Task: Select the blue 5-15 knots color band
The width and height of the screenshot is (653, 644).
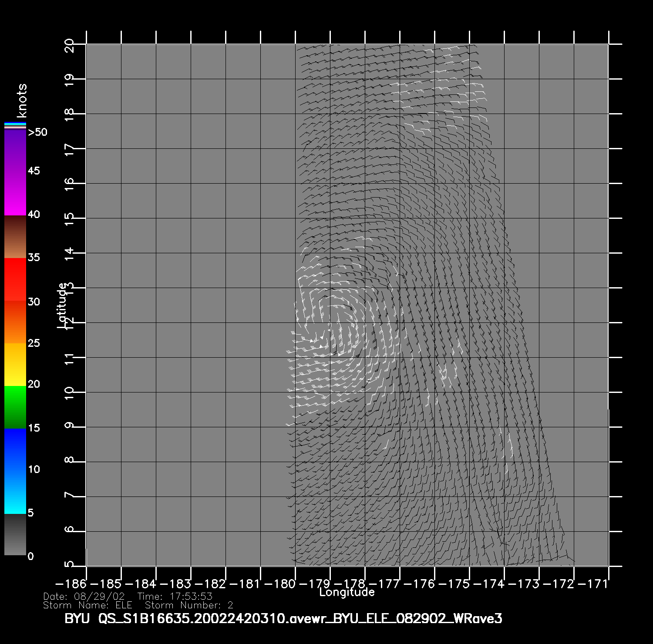Action: pyautogui.click(x=15, y=471)
